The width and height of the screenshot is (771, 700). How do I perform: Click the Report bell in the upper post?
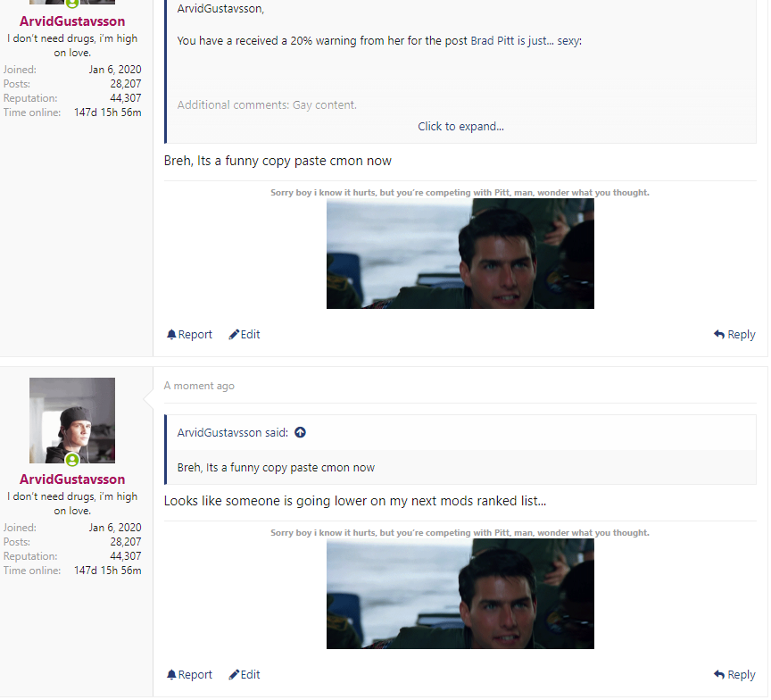pyautogui.click(x=172, y=335)
